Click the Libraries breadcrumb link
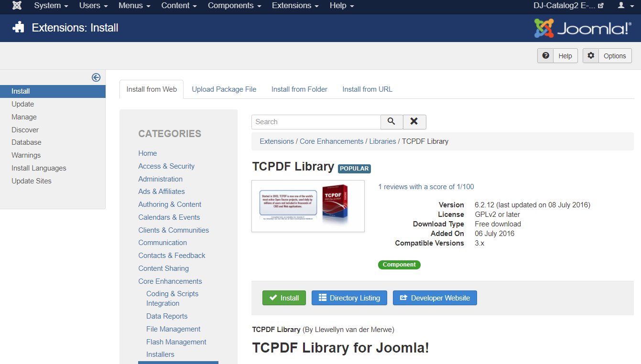The height and width of the screenshot is (364, 641). click(x=382, y=141)
